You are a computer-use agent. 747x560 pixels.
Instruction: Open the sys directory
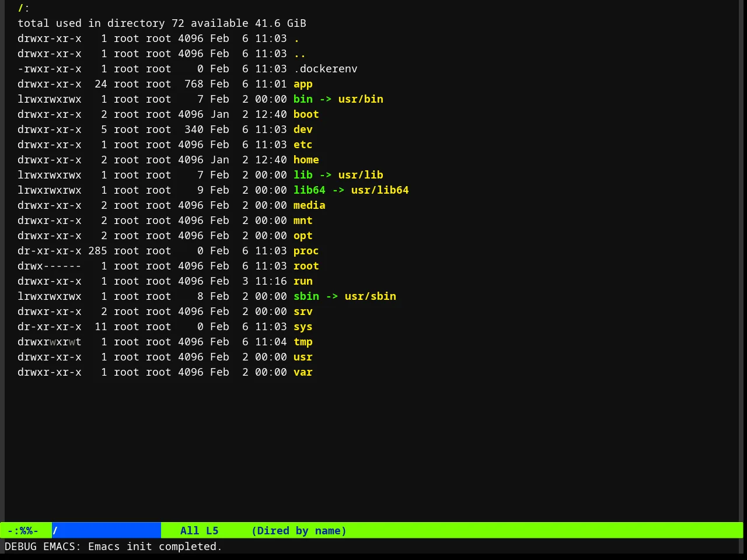click(303, 327)
